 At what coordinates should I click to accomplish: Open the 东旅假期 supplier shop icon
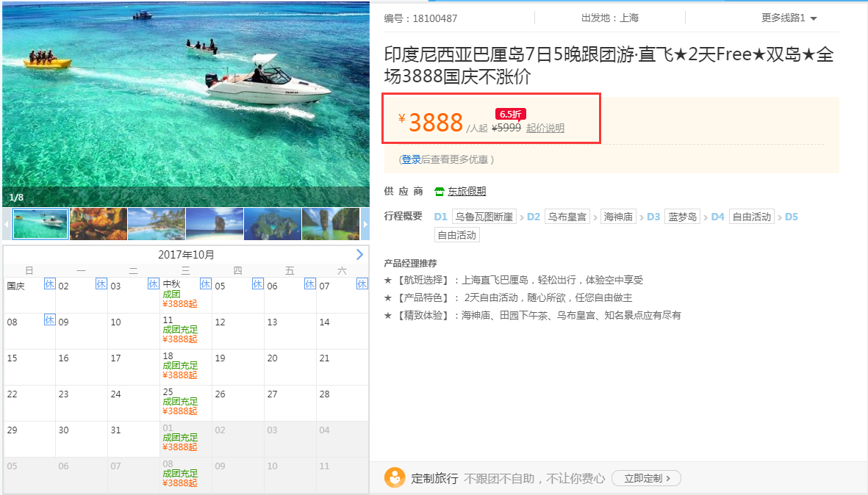[439, 192]
